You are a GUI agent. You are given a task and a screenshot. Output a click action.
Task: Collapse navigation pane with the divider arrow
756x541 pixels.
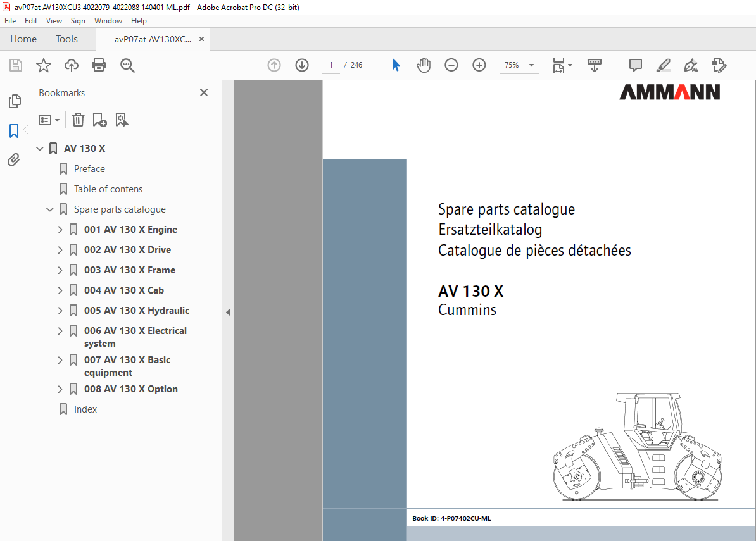click(x=227, y=312)
